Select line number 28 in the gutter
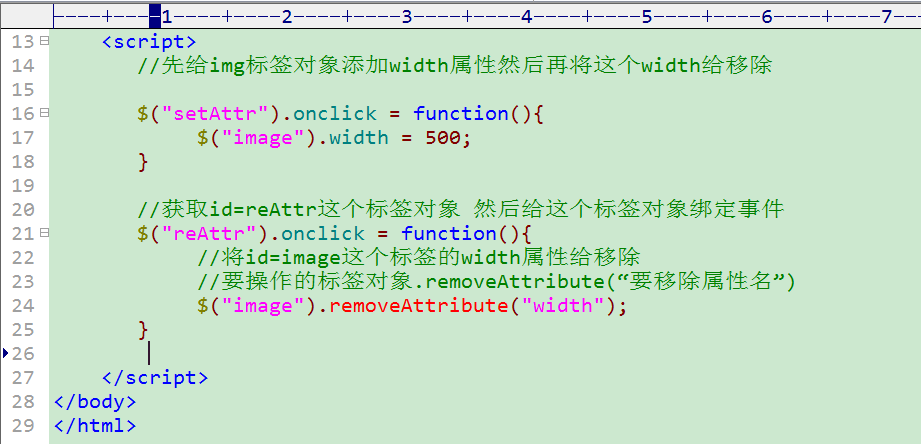This screenshot has height=444, width=921. 23,402
